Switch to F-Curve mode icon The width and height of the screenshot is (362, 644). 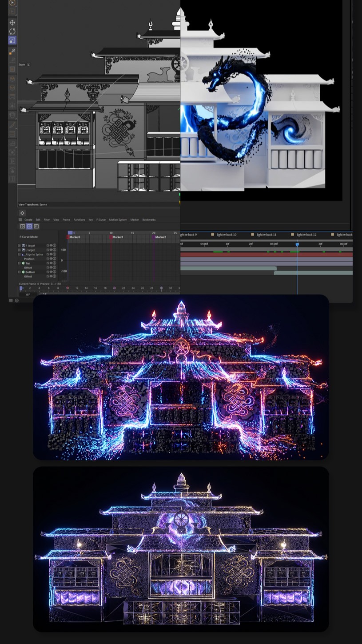29,226
